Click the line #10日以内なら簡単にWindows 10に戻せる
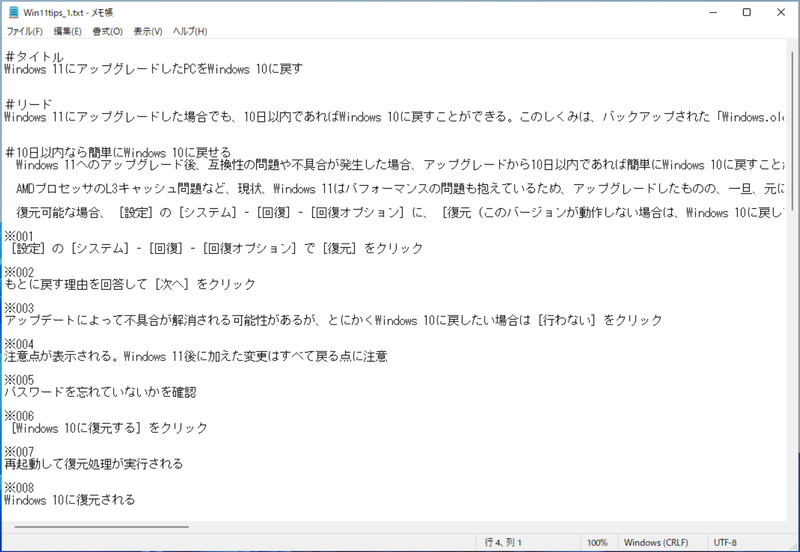This screenshot has height=552, width=800. (x=118, y=153)
